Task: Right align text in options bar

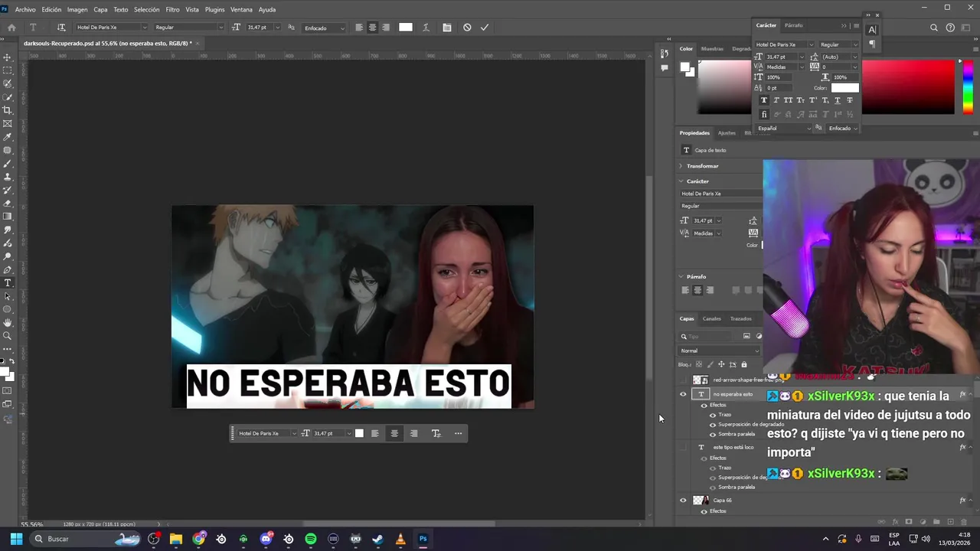Action: tap(385, 28)
